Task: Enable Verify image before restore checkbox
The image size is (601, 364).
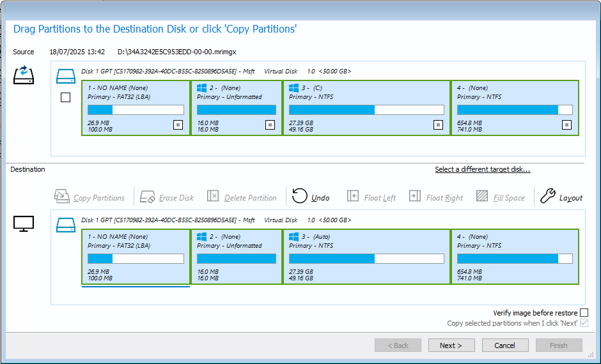Action: pos(584,313)
